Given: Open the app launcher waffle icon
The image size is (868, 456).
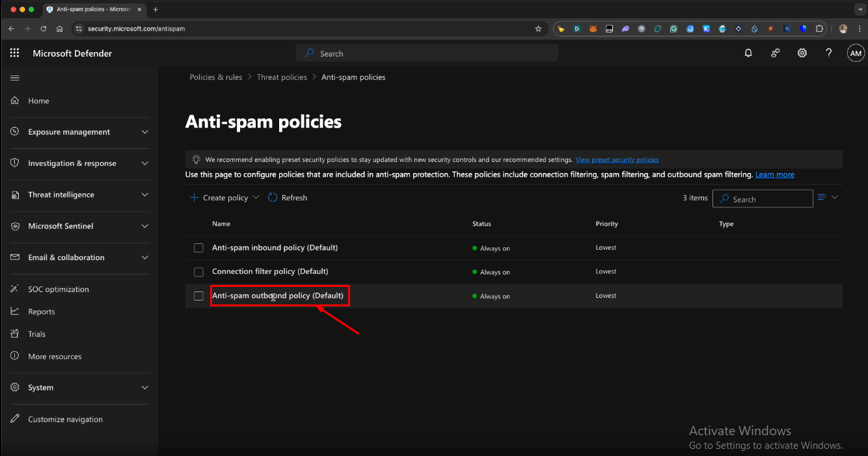Looking at the screenshot, I should tap(14, 53).
